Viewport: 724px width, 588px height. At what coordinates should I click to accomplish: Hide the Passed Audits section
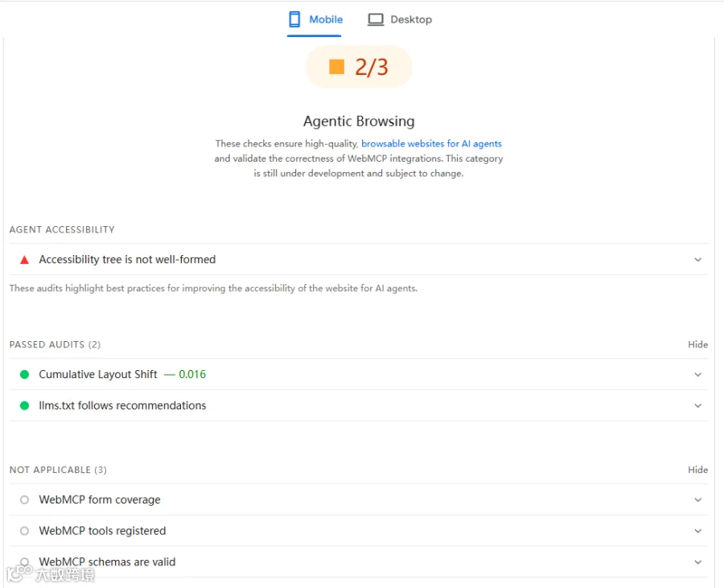click(x=697, y=345)
